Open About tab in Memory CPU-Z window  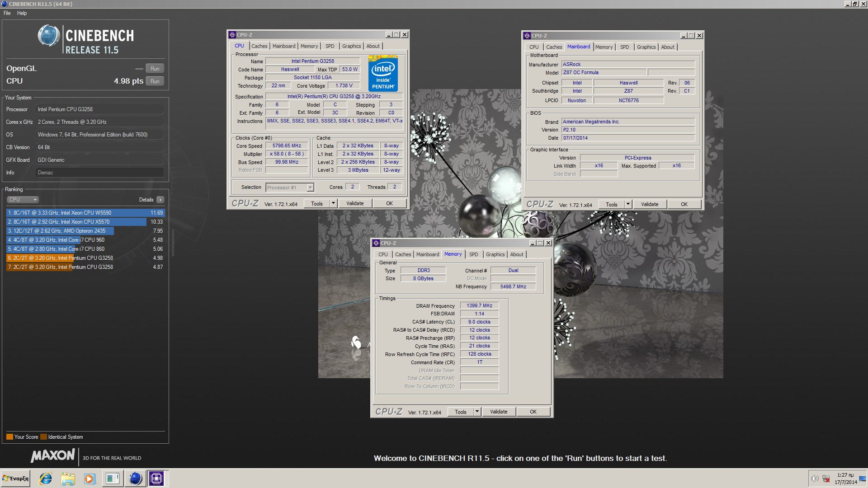(x=517, y=254)
